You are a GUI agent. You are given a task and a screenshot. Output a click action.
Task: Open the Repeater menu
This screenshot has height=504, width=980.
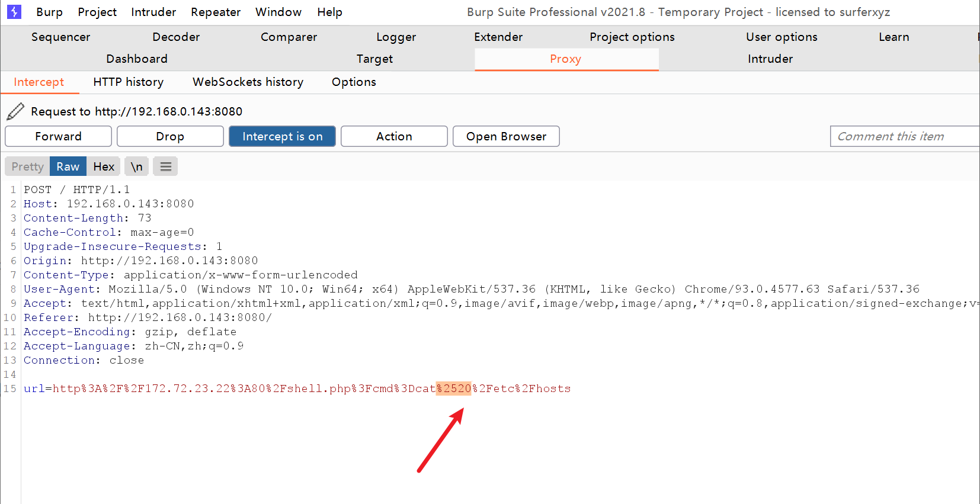tap(216, 12)
